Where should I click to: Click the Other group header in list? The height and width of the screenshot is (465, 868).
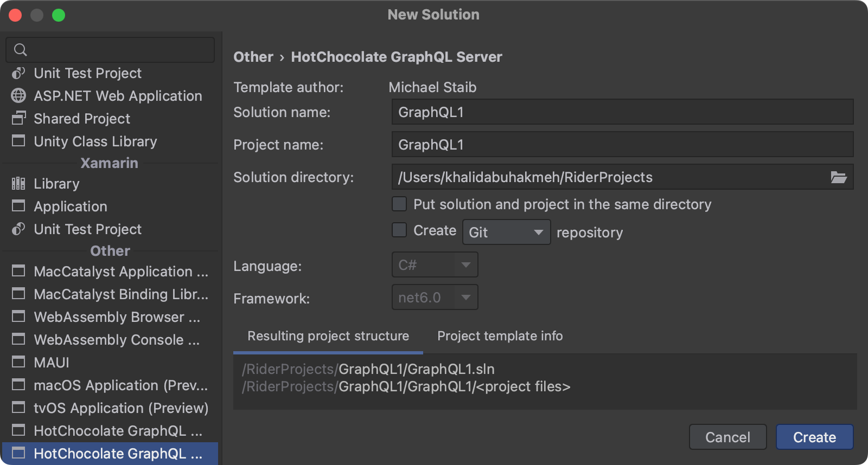[110, 251]
